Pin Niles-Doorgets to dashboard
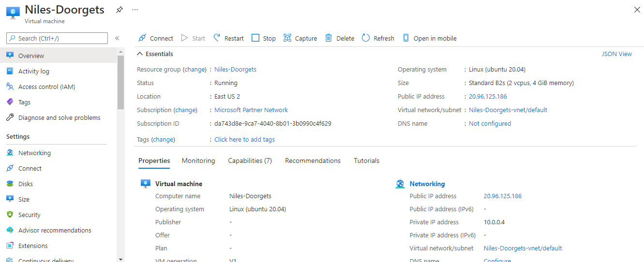 (x=120, y=10)
